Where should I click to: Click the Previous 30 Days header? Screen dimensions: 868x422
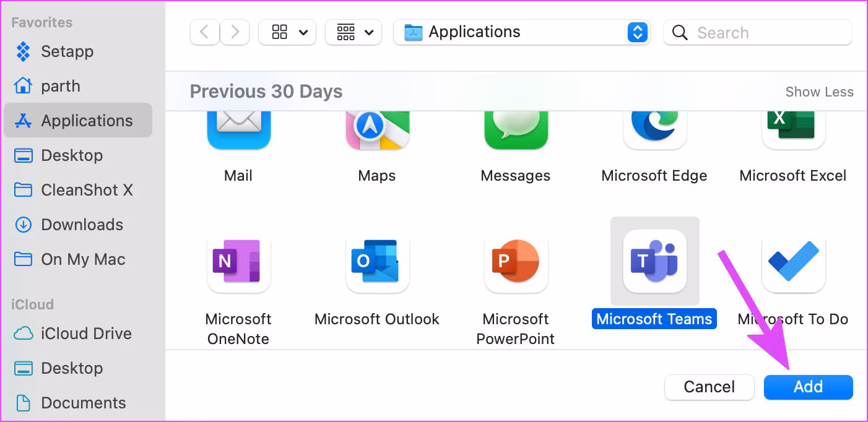click(266, 92)
